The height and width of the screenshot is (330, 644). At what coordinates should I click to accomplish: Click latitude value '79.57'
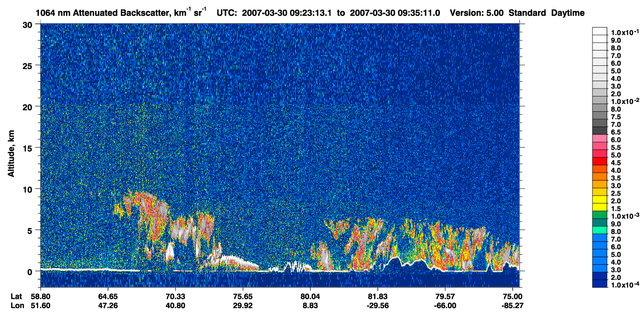tap(445, 296)
